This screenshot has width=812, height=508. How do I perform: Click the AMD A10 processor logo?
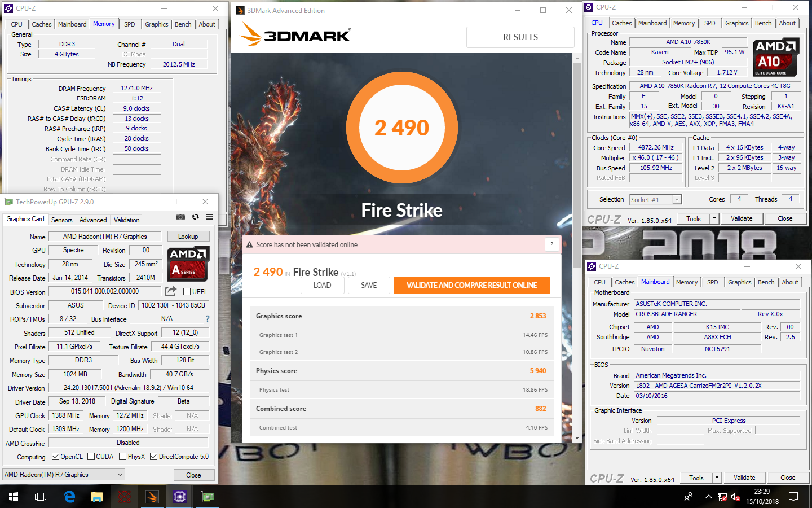776,57
